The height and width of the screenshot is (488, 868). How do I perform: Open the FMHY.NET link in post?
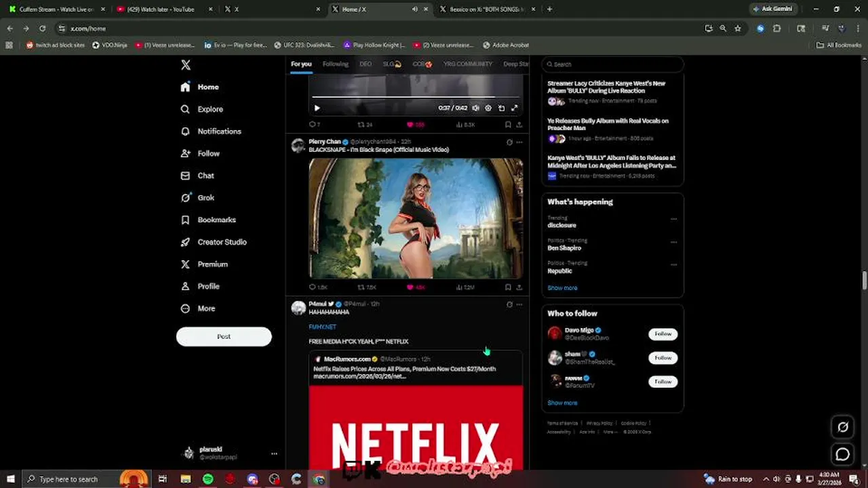click(x=322, y=327)
